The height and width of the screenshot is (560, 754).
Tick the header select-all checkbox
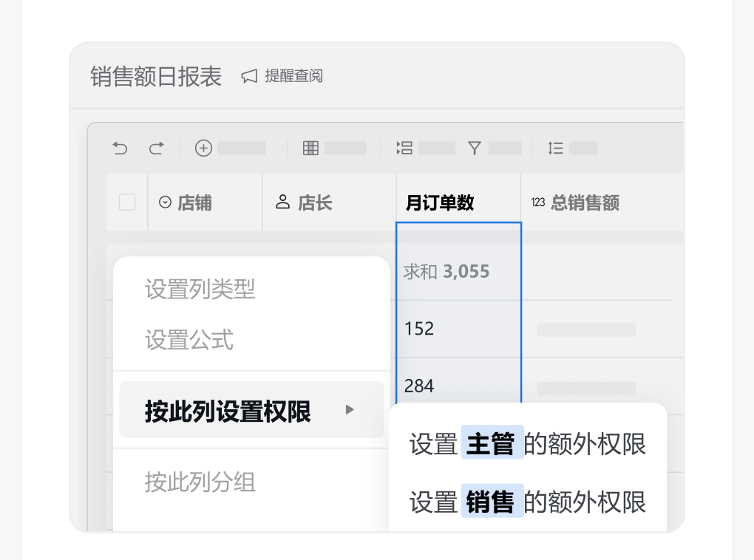[127, 202]
